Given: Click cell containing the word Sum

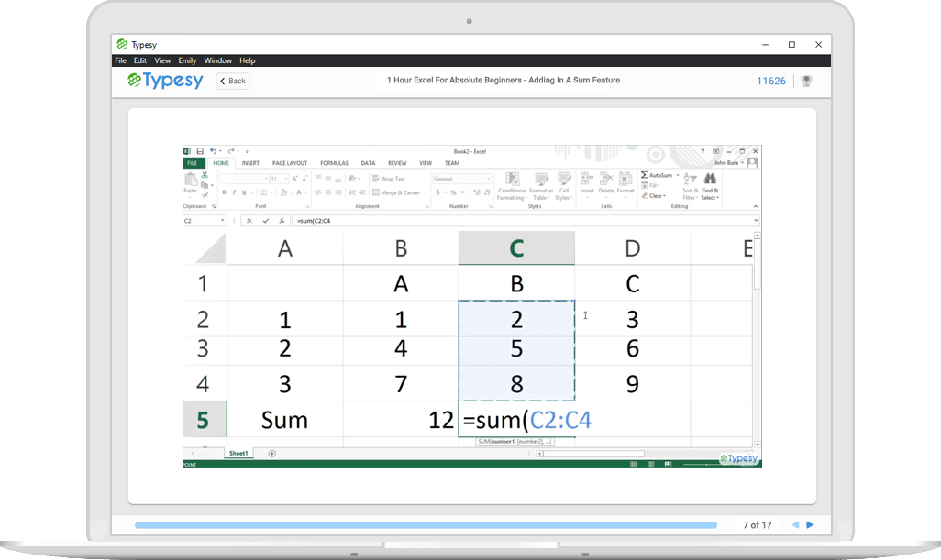Looking at the screenshot, I should (x=285, y=420).
